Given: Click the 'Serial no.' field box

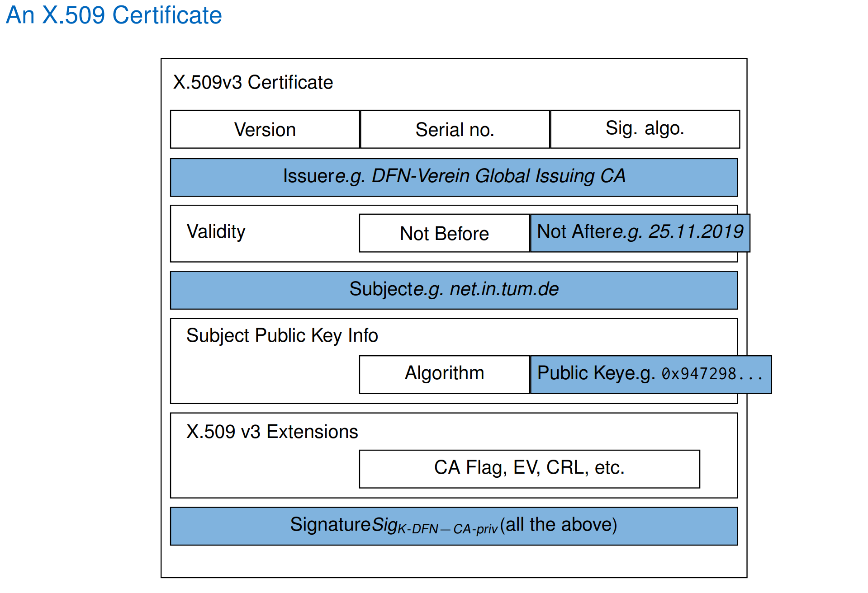Looking at the screenshot, I should [455, 129].
